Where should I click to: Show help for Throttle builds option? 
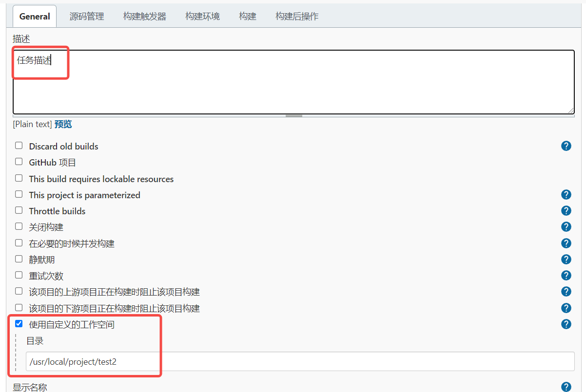tap(566, 211)
